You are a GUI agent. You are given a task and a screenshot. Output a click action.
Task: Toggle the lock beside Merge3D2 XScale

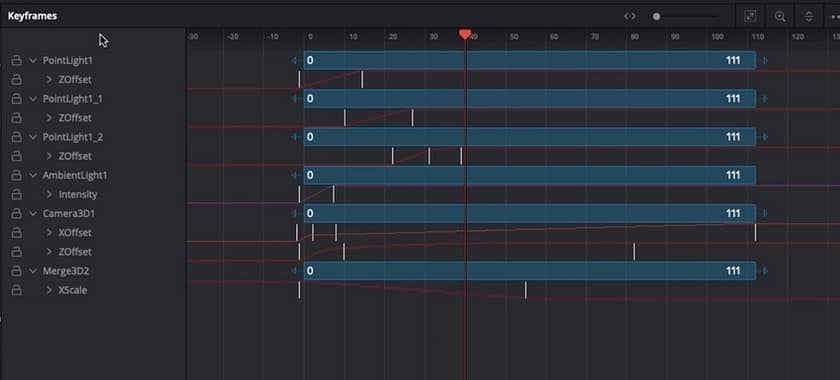point(17,290)
